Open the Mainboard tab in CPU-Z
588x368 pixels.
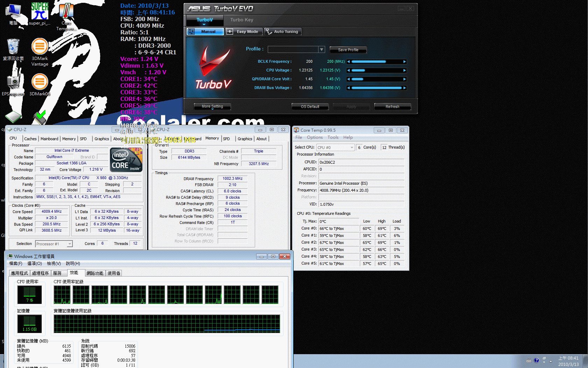click(49, 139)
